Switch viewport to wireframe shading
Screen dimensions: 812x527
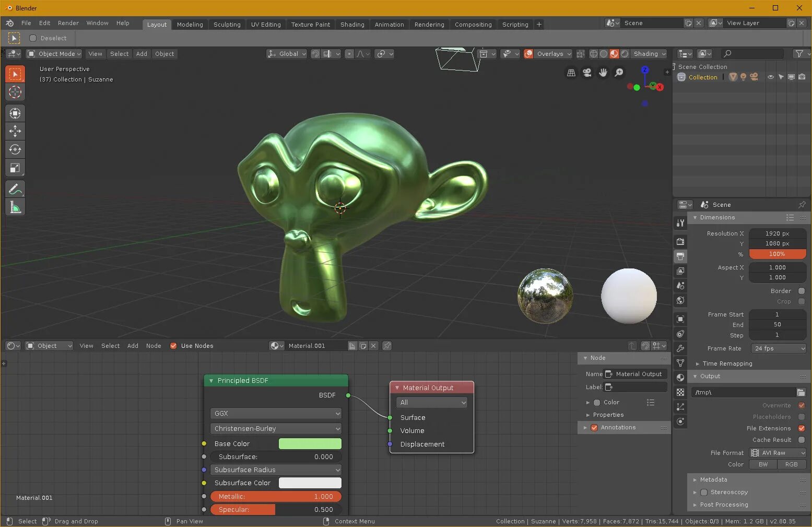(x=593, y=54)
